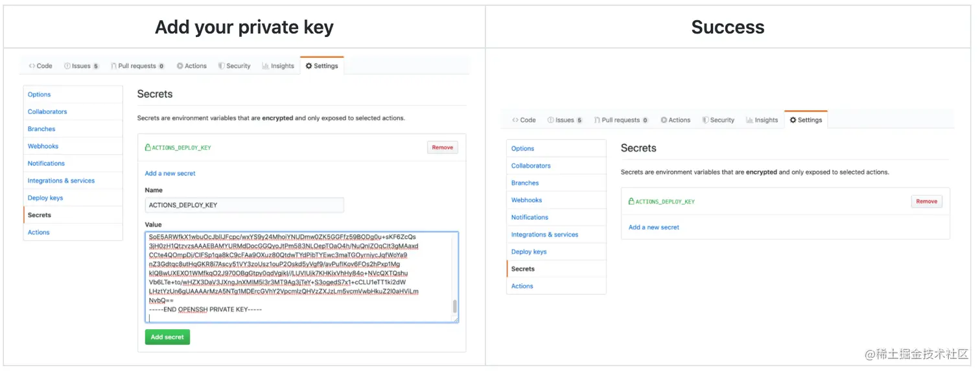The height and width of the screenshot is (372, 980).
Task: Click the Issues icon in the left panel tabs
Action: click(x=67, y=66)
